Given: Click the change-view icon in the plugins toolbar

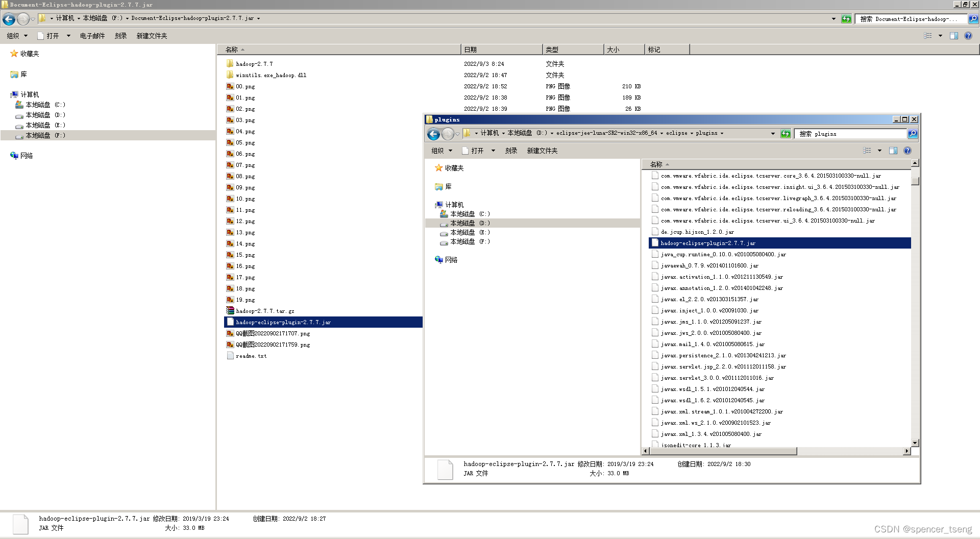Looking at the screenshot, I should (868, 151).
